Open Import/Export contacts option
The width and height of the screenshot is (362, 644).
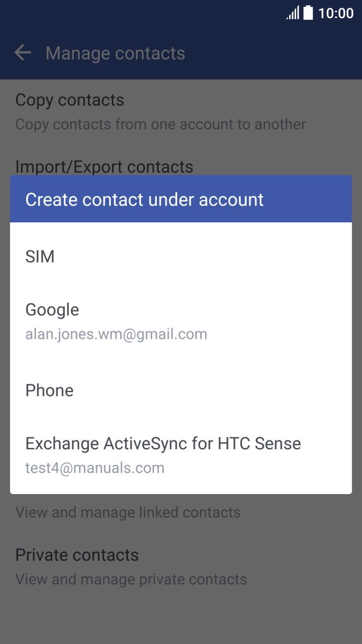coord(104,166)
